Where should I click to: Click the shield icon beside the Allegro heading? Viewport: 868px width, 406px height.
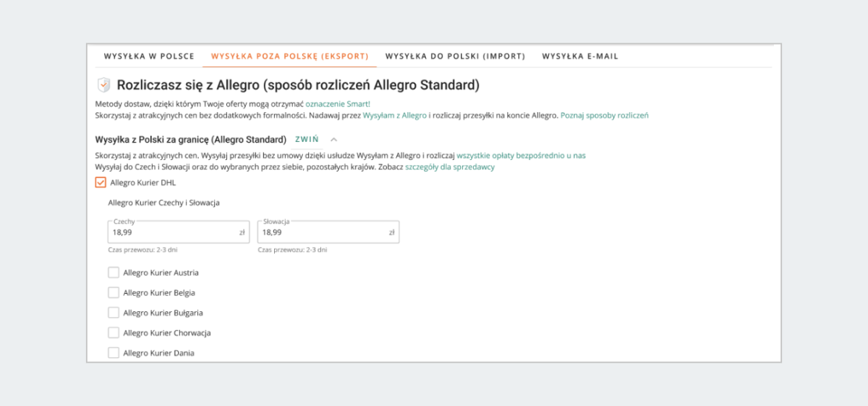(x=103, y=85)
